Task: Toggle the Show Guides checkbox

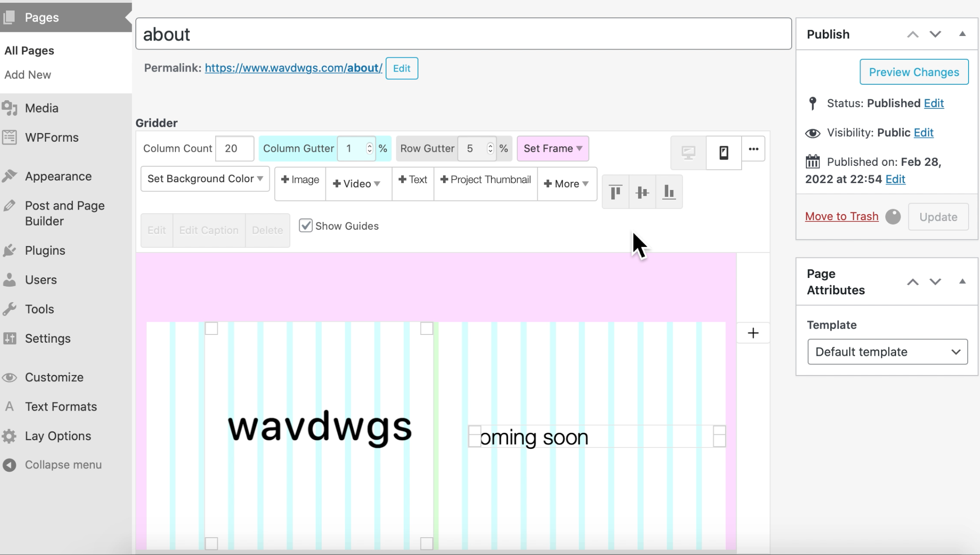Action: pos(305,226)
